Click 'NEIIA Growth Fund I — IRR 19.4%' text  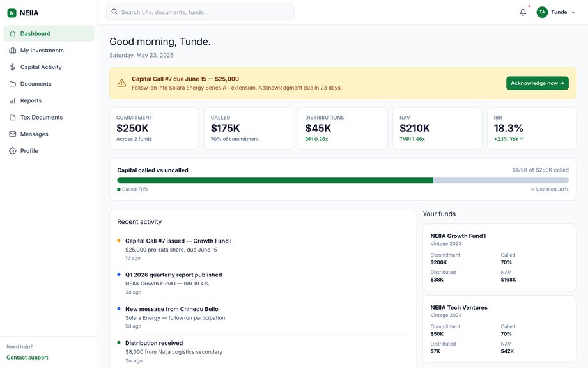pyautogui.click(x=167, y=284)
